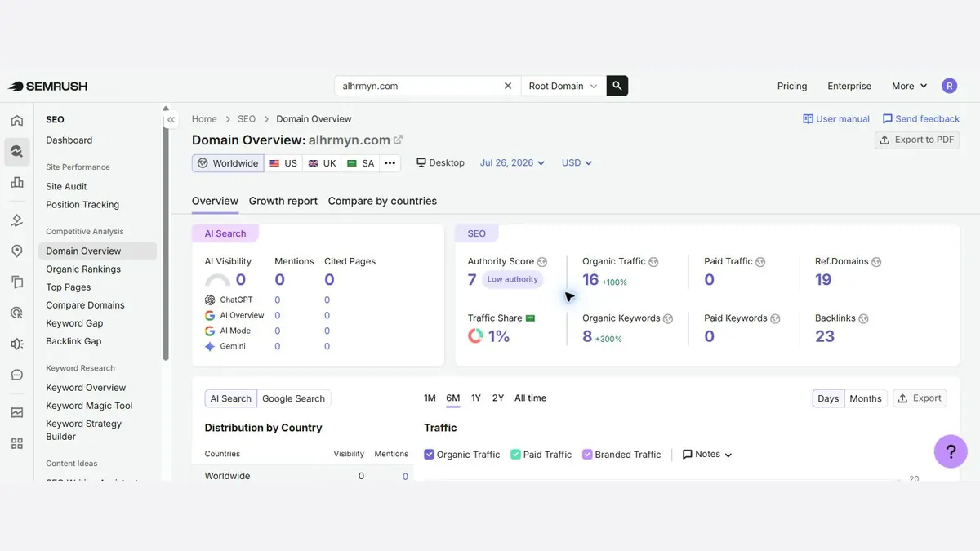Viewport: 980px width, 551px height.
Task: Open the Enterprise link
Action: click(849, 86)
